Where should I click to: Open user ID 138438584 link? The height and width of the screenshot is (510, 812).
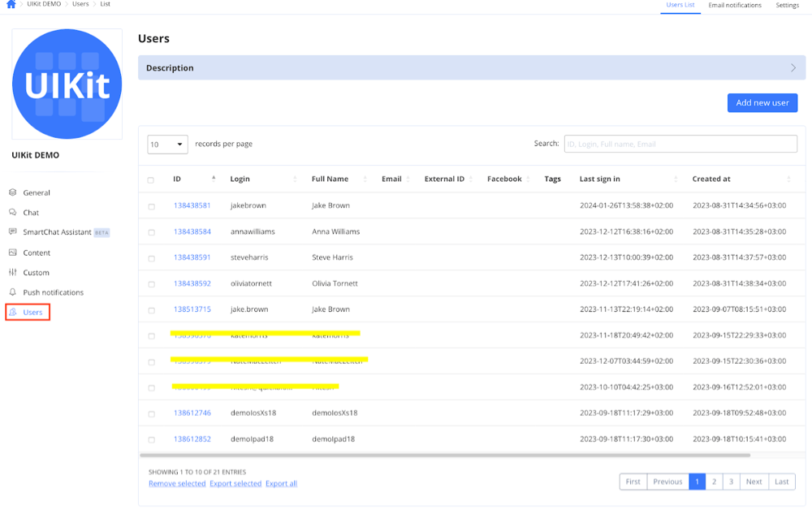[x=192, y=231]
